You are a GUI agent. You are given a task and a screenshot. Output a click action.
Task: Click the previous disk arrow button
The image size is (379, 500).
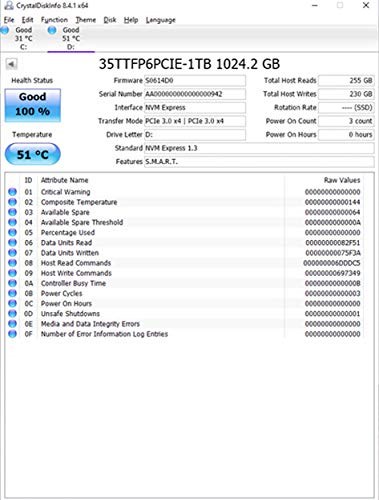(x=11, y=64)
